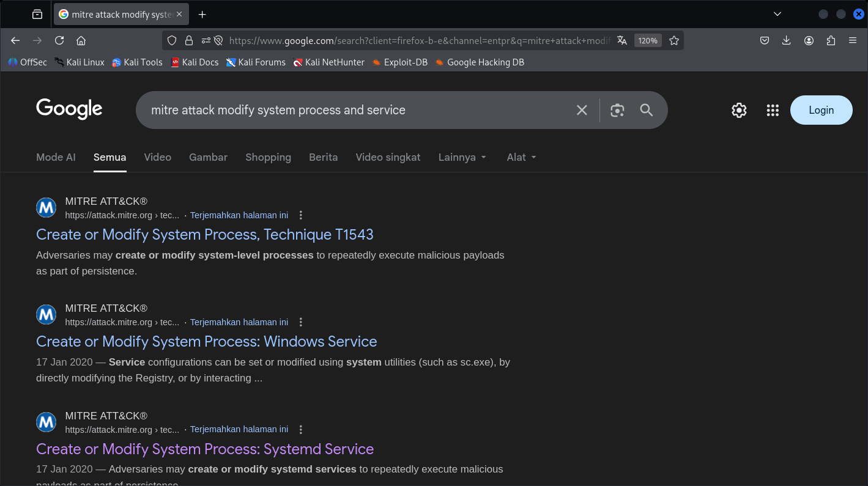The width and height of the screenshot is (868, 486).
Task: Open Kali Tools bookmark
Action: coord(137,62)
